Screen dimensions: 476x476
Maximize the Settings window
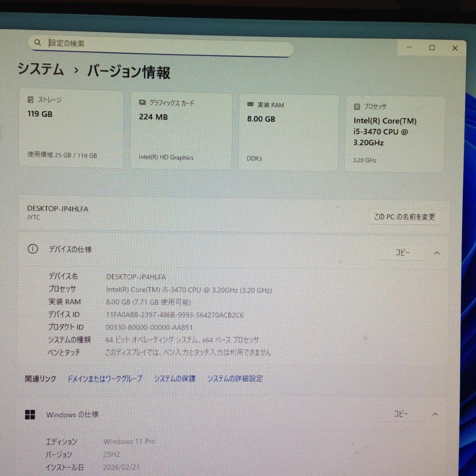432,48
